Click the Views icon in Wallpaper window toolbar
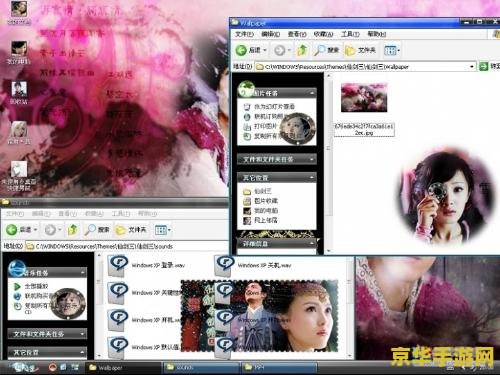The width and height of the screenshot is (500, 375). [x=390, y=50]
